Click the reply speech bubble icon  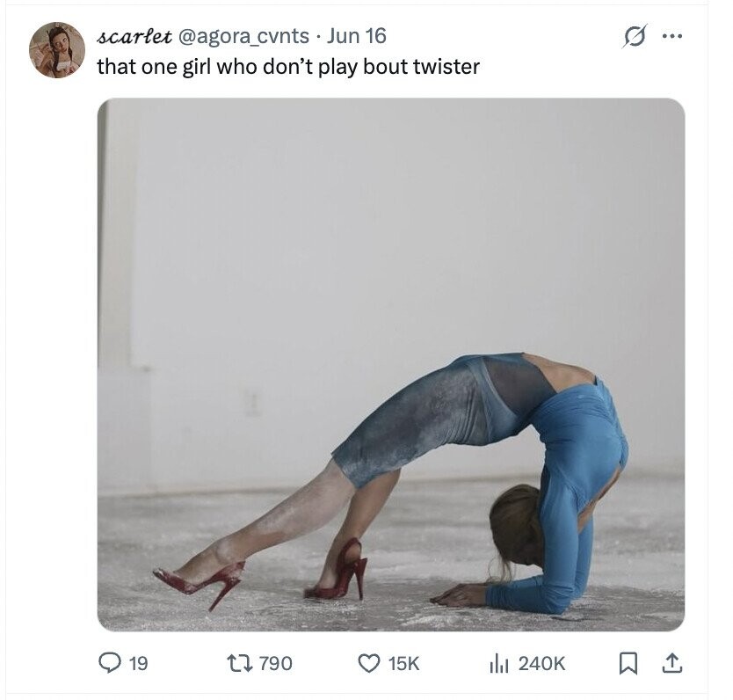click(x=109, y=663)
